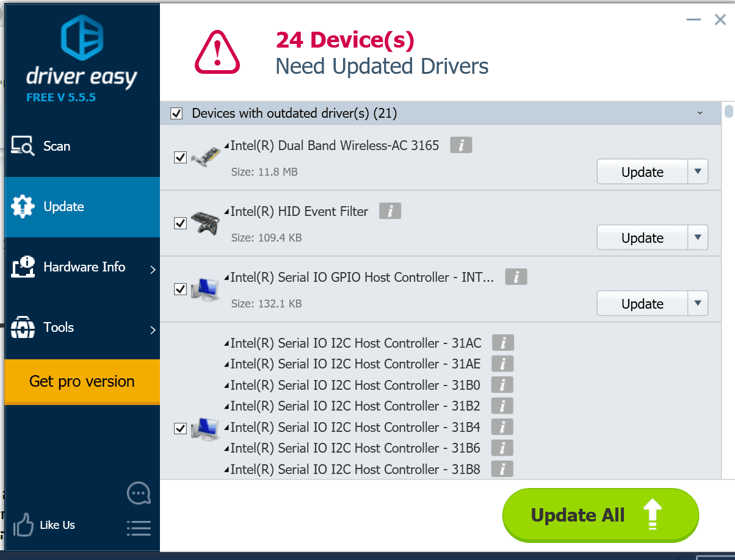735x560 pixels.
Task: Uncheck the HID Event Filter checkbox
Action: pos(180,223)
